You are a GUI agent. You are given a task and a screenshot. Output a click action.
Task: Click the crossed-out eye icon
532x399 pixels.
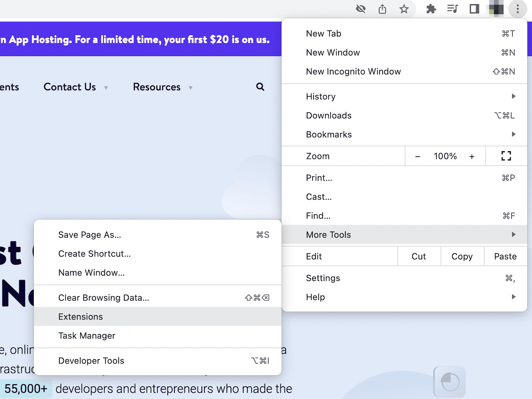pos(361,8)
